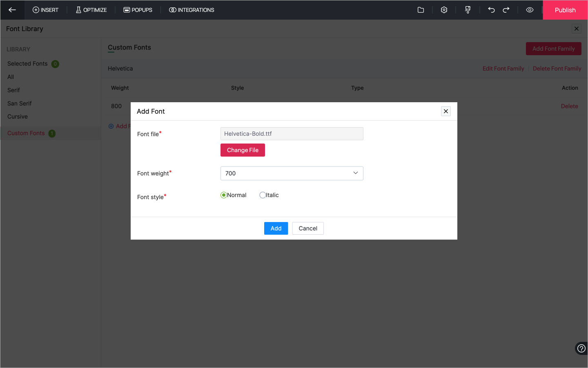Select All fonts category

(11, 77)
